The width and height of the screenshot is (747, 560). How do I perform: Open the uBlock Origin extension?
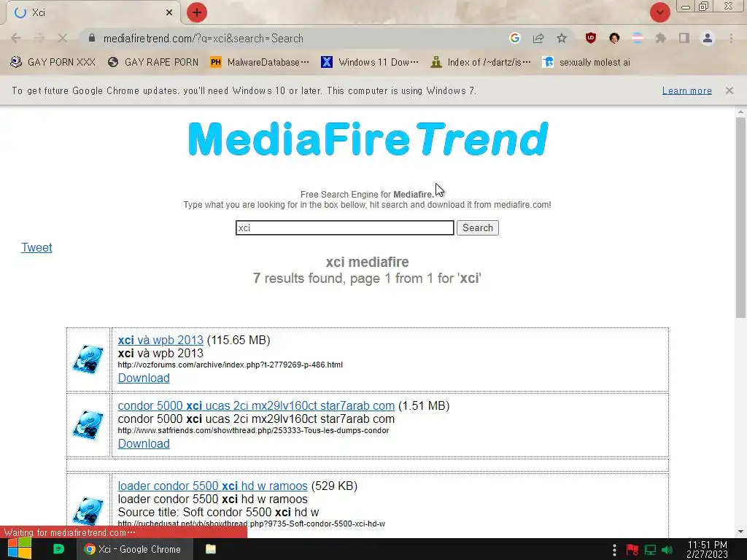point(591,38)
